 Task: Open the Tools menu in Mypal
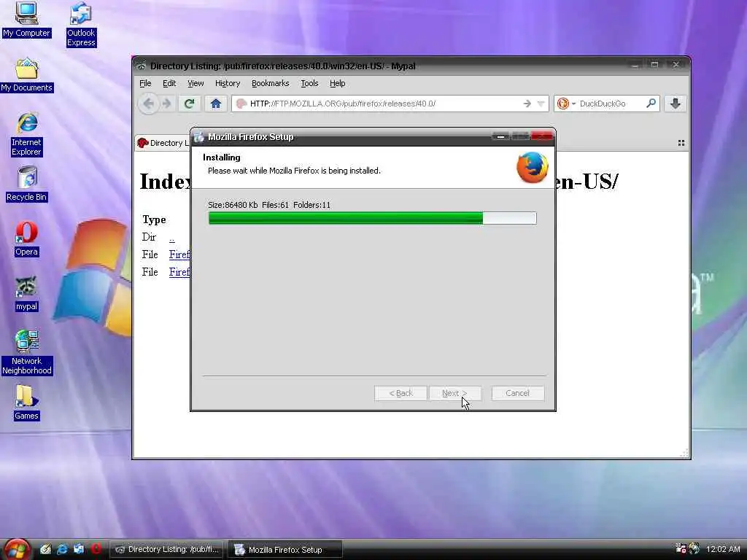click(309, 83)
